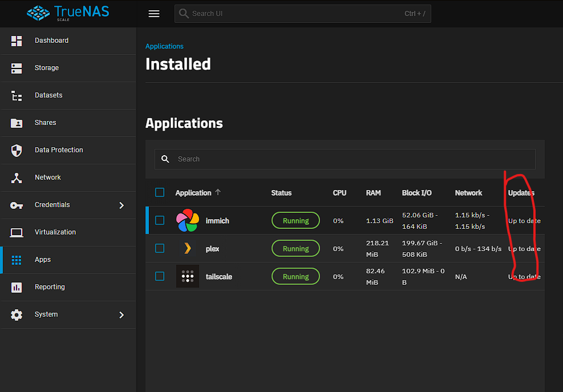Click the immich app logo
This screenshot has height=392, width=563.
[188, 220]
